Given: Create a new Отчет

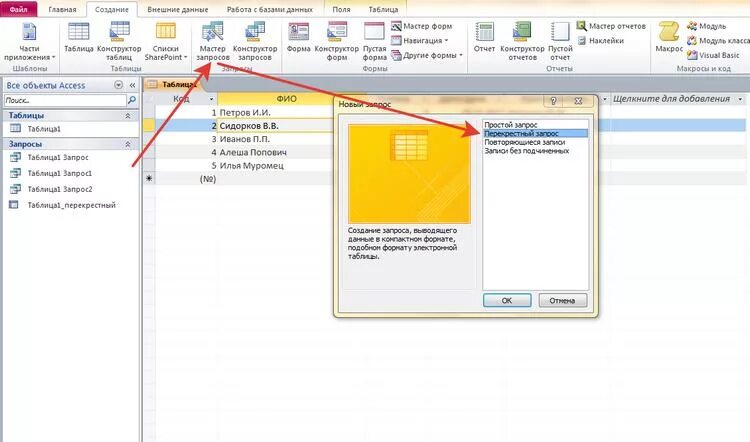Looking at the screenshot, I should pos(484,37).
